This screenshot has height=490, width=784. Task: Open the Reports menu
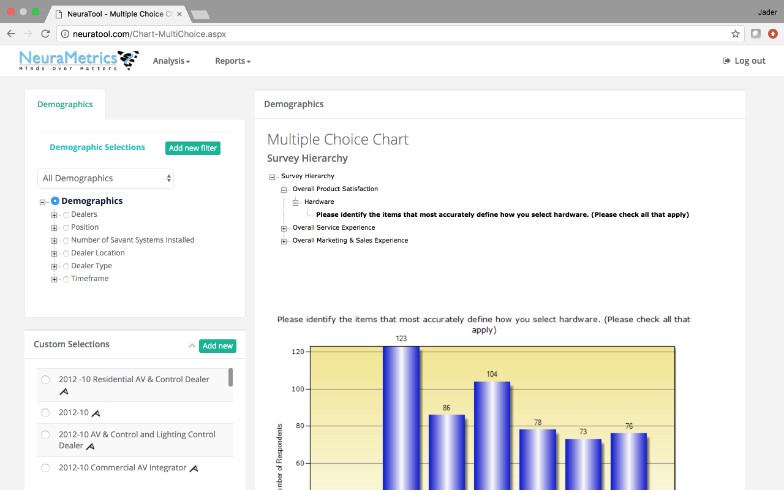click(232, 61)
